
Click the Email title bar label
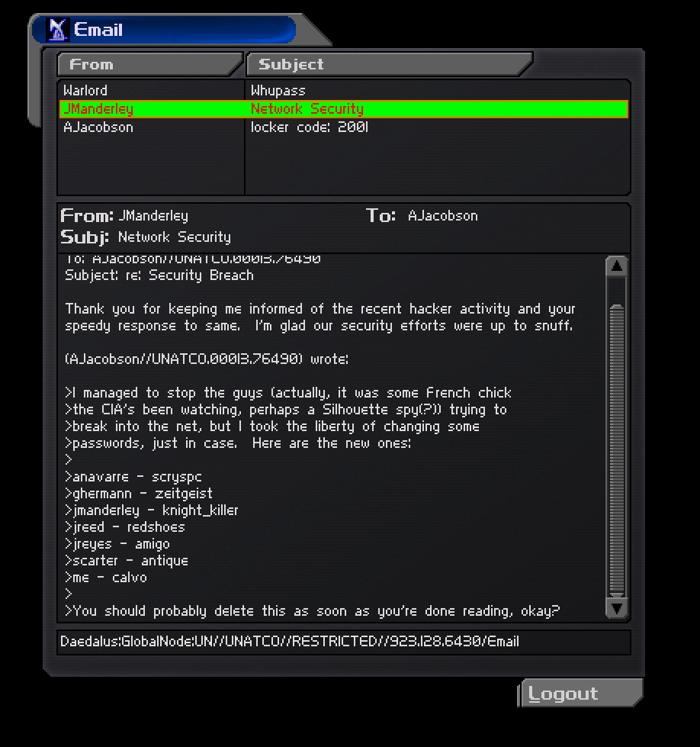point(98,30)
